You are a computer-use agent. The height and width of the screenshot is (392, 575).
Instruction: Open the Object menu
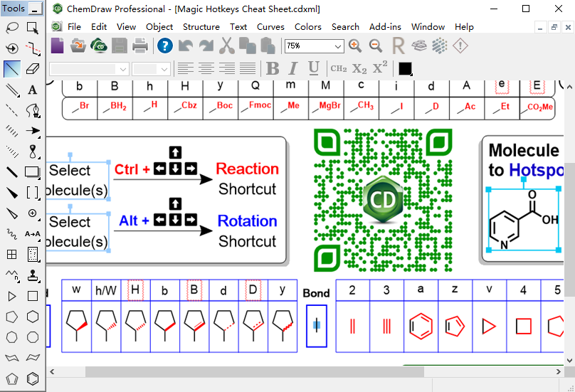point(159,27)
